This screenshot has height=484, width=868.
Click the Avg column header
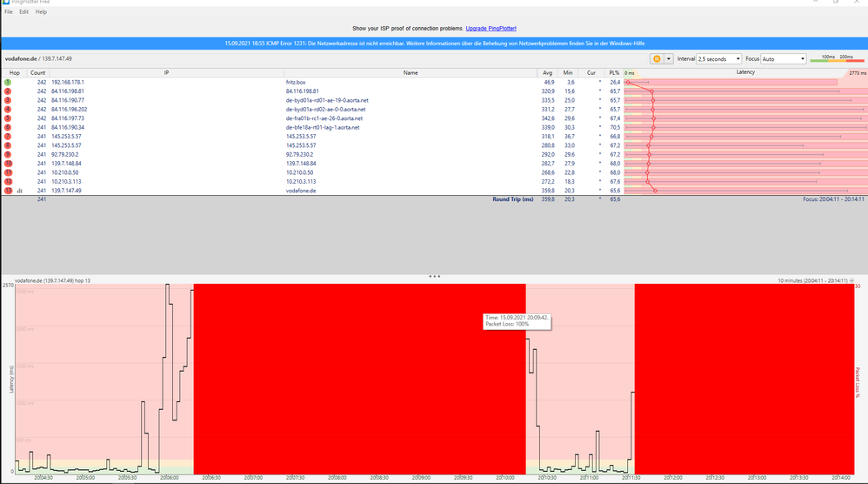547,72
